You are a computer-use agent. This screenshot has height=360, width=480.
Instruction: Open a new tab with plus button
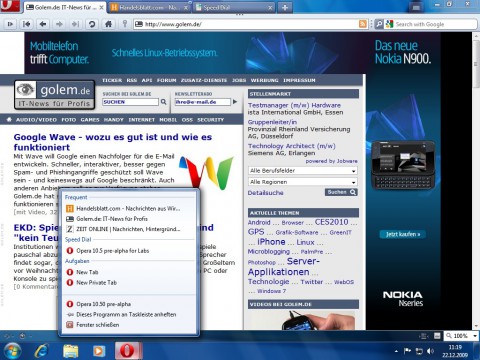285,7
